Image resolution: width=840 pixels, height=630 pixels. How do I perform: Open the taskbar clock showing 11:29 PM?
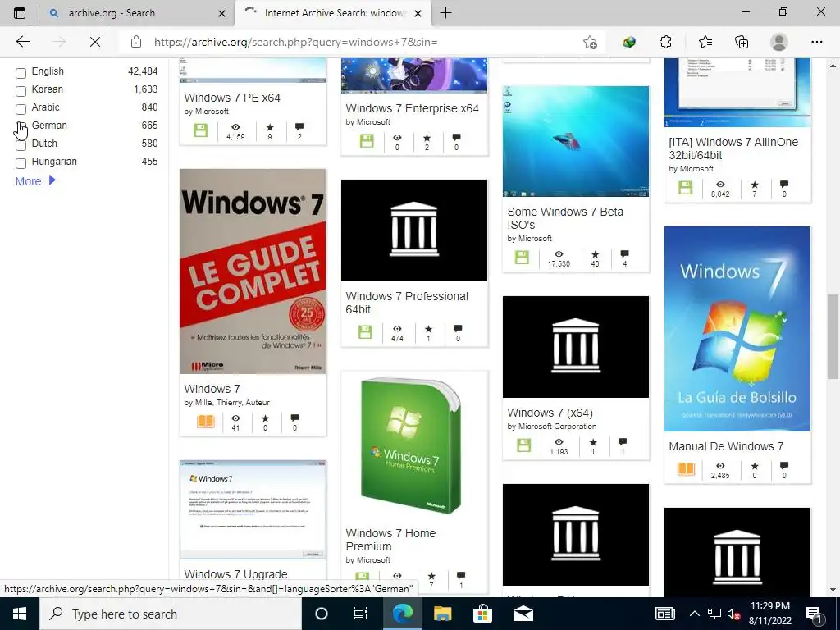769,614
